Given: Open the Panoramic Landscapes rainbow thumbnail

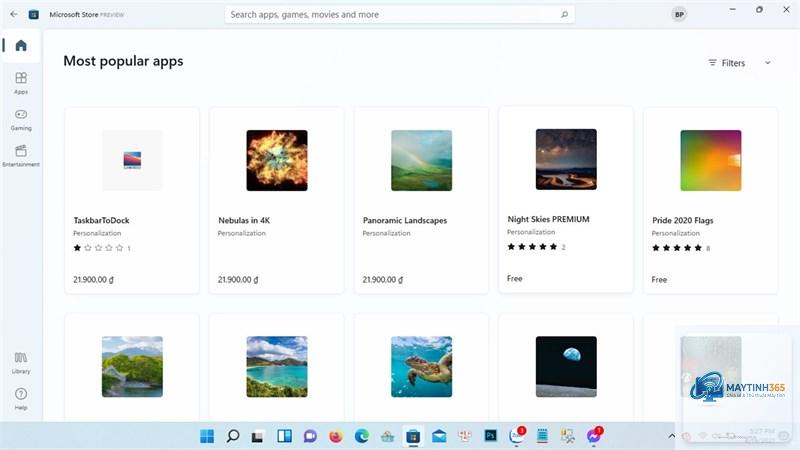Looking at the screenshot, I should [x=421, y=160].
